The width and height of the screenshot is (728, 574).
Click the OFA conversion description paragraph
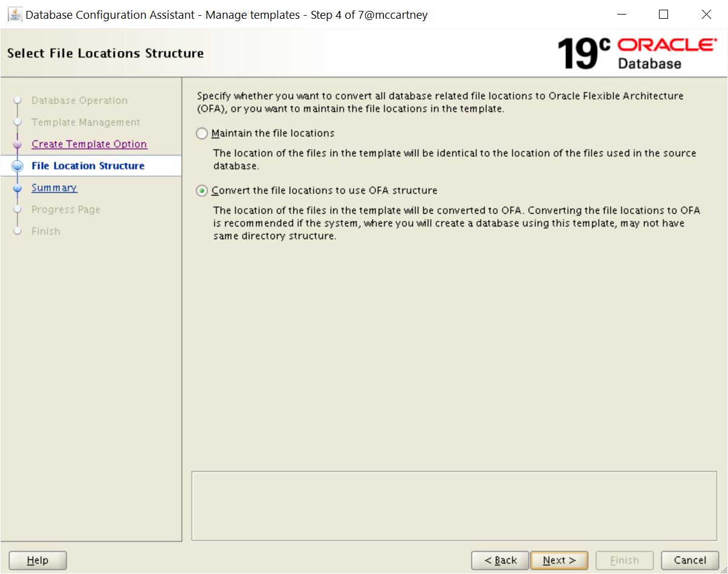click(457, 223)
